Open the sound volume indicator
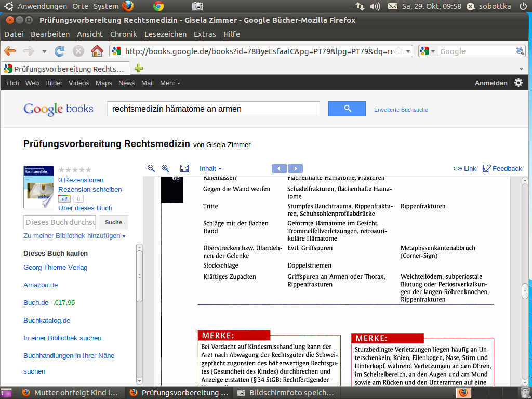The image size is (532, 399). (375, 6)
